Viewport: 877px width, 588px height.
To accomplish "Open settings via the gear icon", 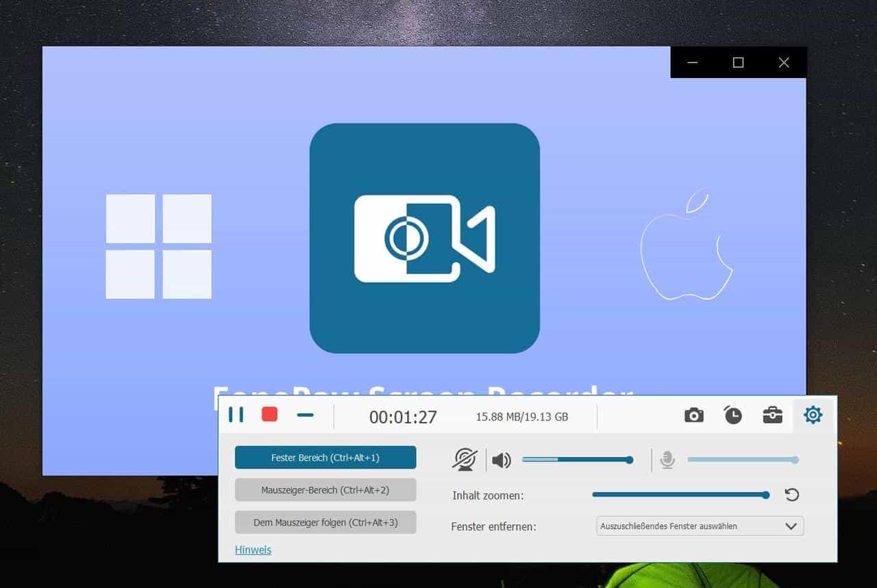I will click(x=813, y=415).
